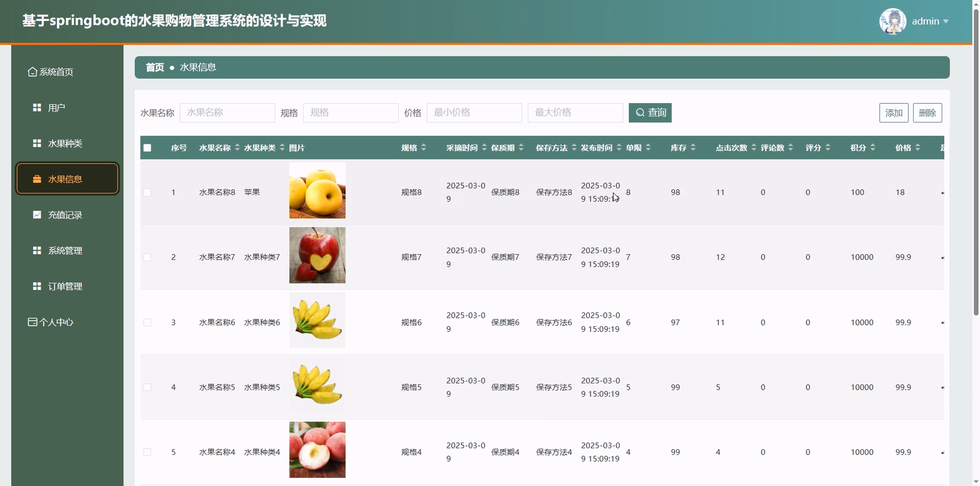Click the admin avatar picture
Image resolution: width=980 pixels, height=486 pixels.
coord(892,21)
